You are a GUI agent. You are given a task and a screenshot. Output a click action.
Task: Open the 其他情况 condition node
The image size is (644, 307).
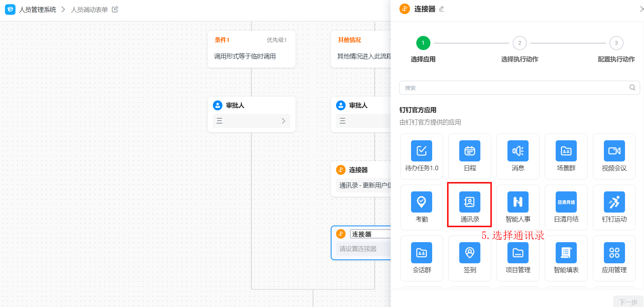click(361, 49)
